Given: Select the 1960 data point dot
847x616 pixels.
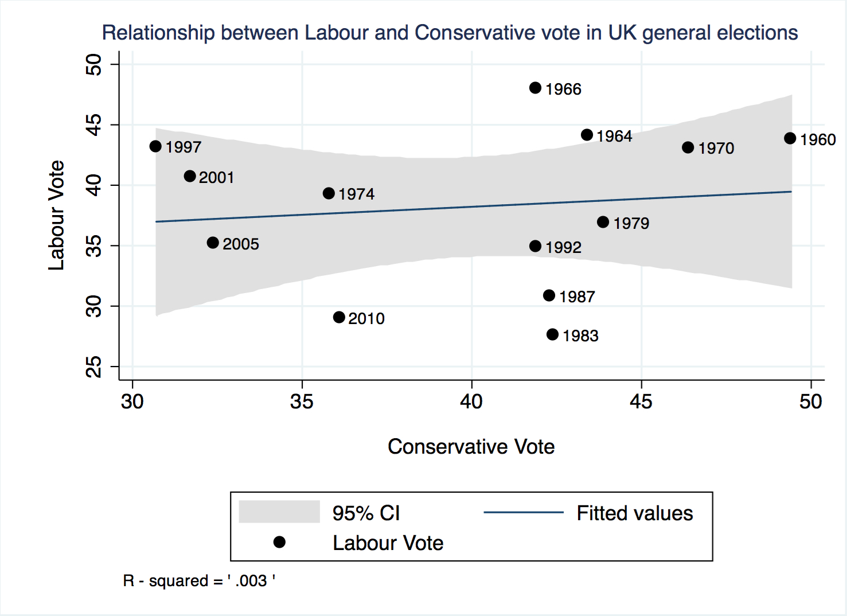Looking at the screenshot, I should click(790, 138).
